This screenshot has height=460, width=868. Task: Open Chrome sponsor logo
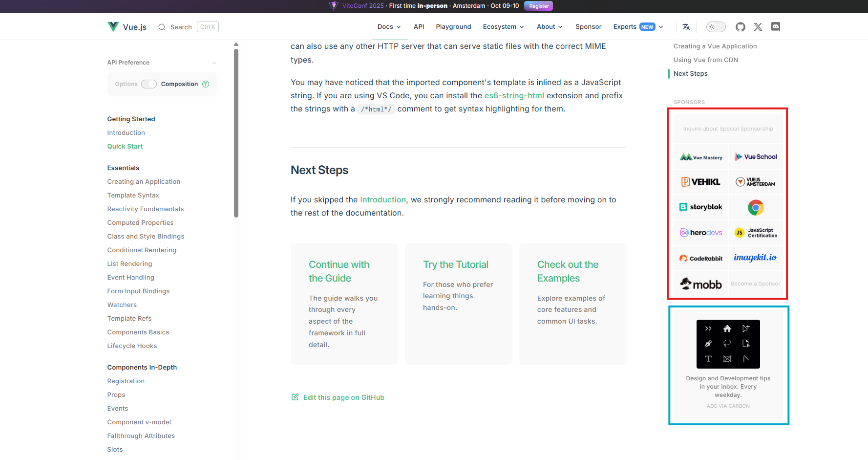tap(756, 208)
